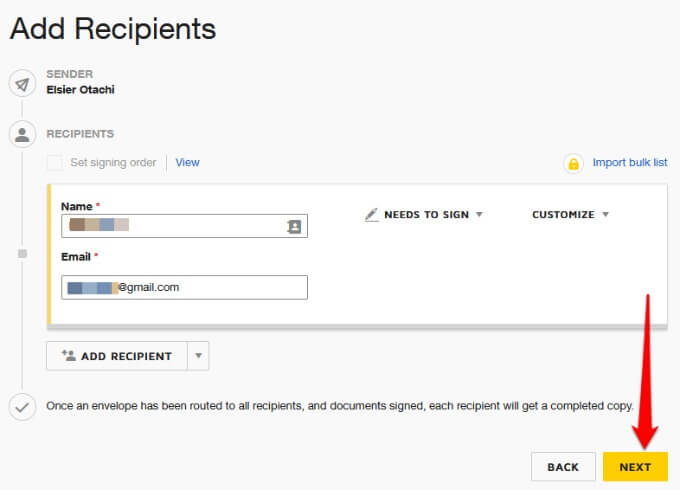680x490 pixels.
Task: Click the small square recipient order marker
Action: coord(22,254)
